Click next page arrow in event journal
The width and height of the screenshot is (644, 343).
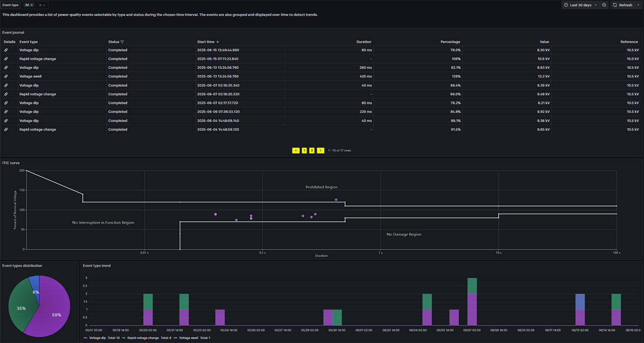click(x=320, y=150)
